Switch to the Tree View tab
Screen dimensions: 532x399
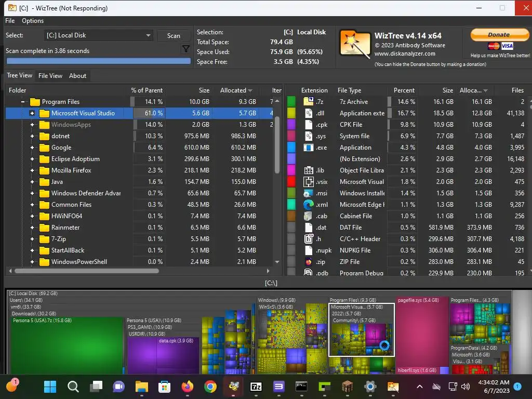pos(20,75)
